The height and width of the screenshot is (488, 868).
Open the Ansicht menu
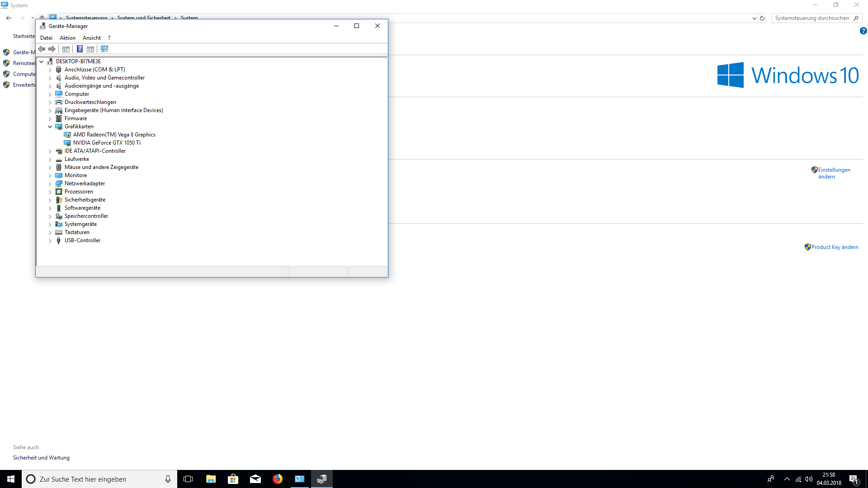coord(92,38)
